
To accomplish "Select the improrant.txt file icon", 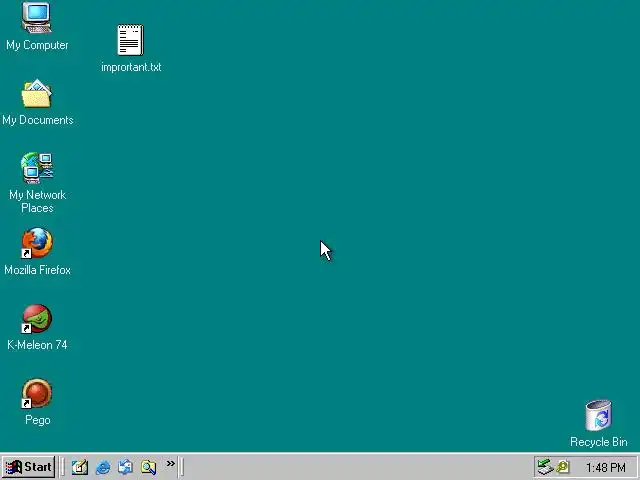I will pyautogui.click(x=131, y=40).
